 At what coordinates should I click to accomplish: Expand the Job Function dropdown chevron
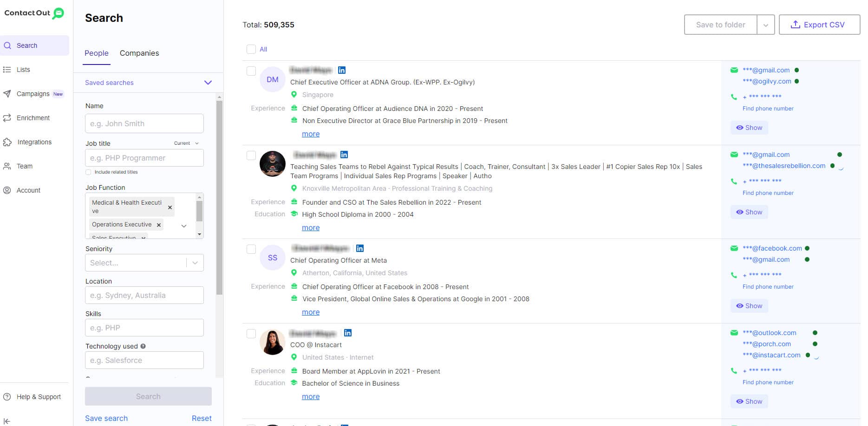click(x=184, y=226)
